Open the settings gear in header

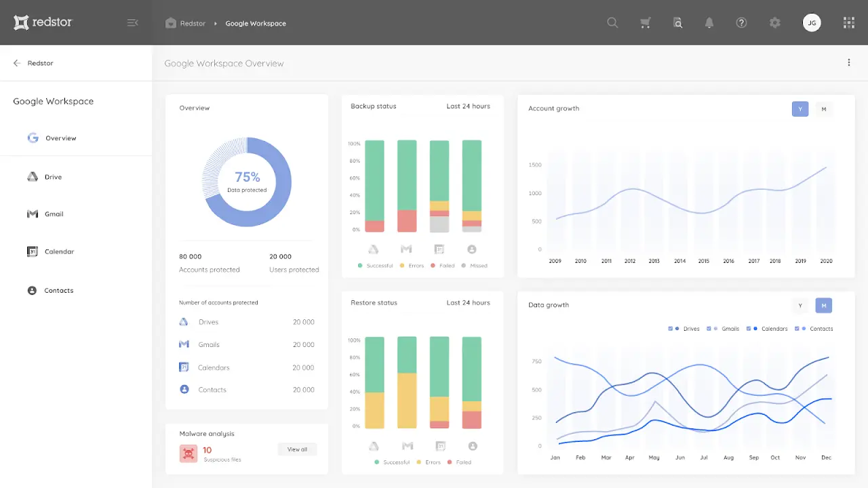pos(775,23)
